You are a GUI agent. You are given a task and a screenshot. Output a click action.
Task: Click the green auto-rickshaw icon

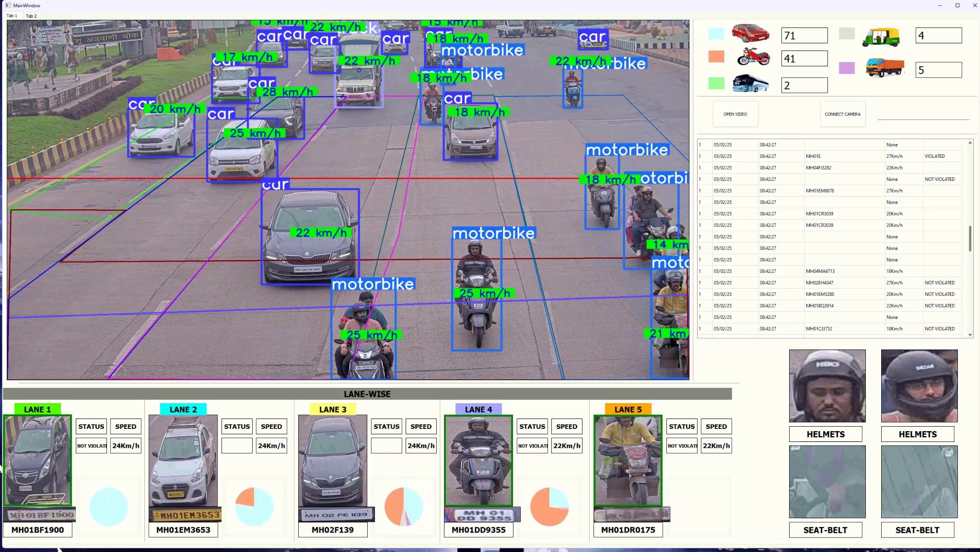coord(881,37)
